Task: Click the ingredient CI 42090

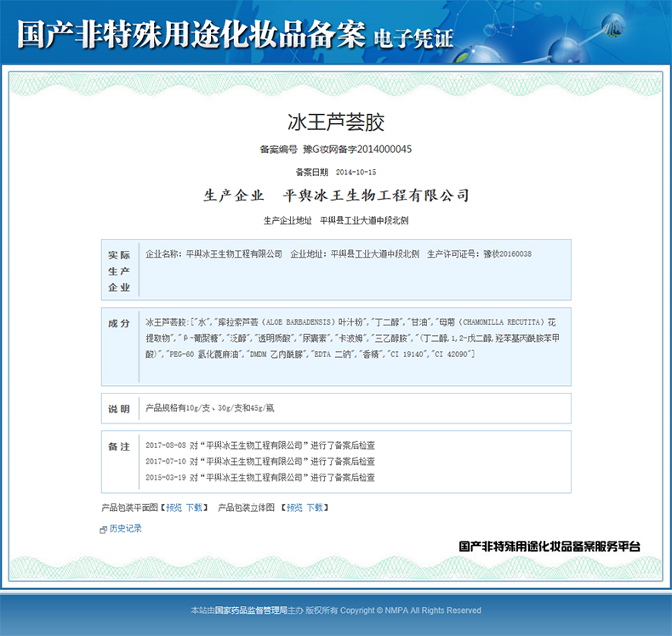Action: point(453,355)
